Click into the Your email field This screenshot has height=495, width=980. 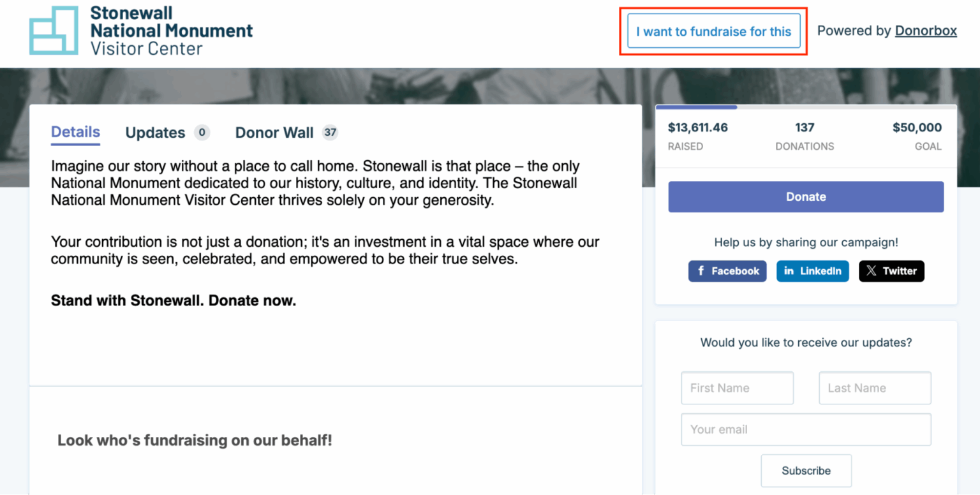(806, 429)
